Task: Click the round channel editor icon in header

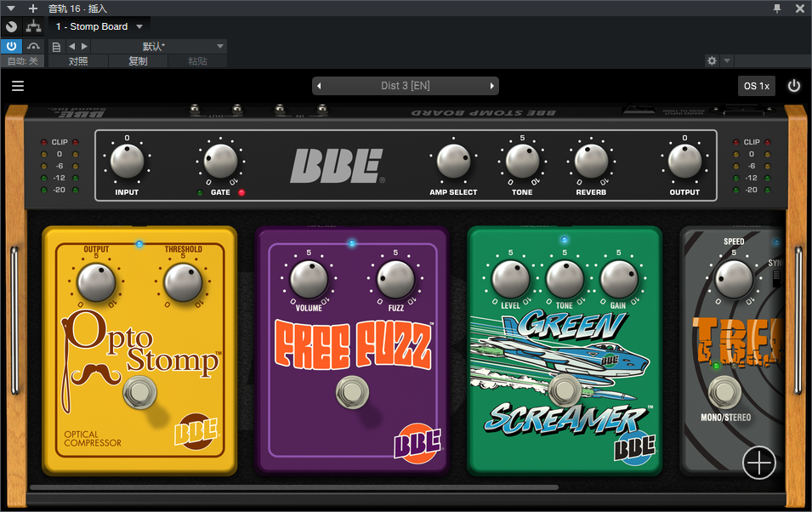Action: [x=11, y=26]
